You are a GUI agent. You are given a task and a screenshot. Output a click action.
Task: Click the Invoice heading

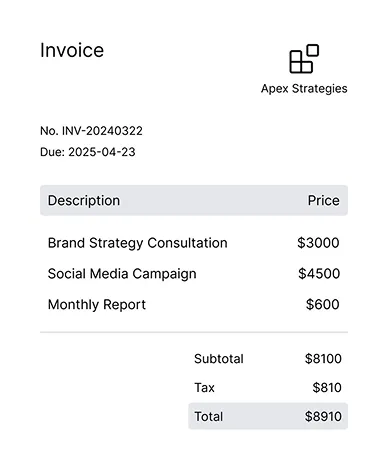tap(72, 50)
